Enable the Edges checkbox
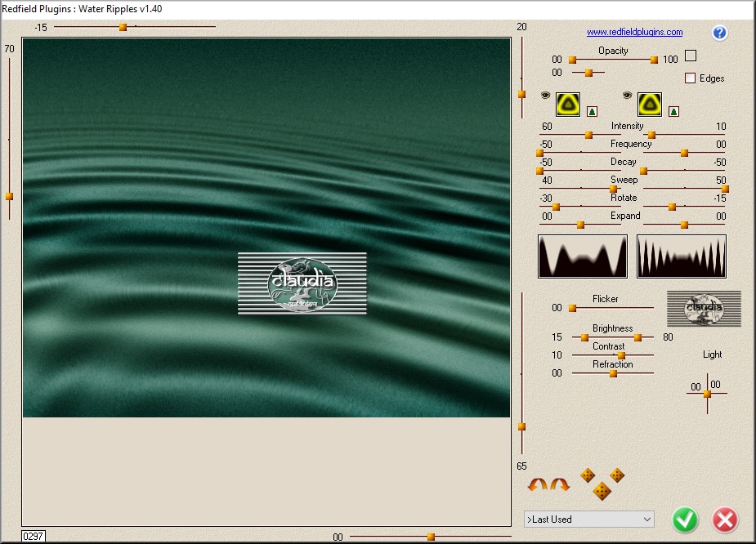 coord(690,78)
